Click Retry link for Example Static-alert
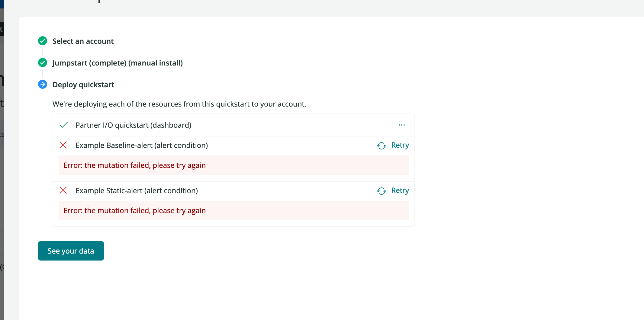644x320 pixels. pyautogui.click(x=400, y=190)
